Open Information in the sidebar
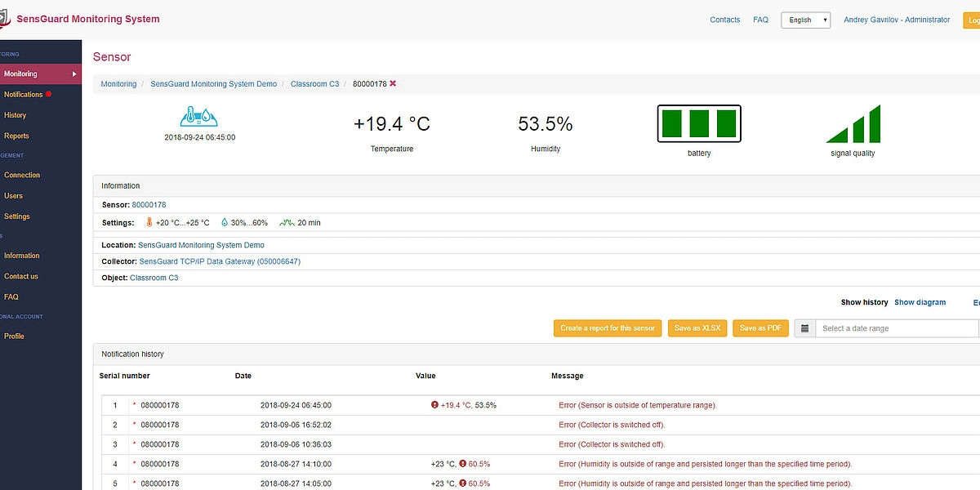The width and height of the screenshot is (980, 490). (x=21, y=256)
